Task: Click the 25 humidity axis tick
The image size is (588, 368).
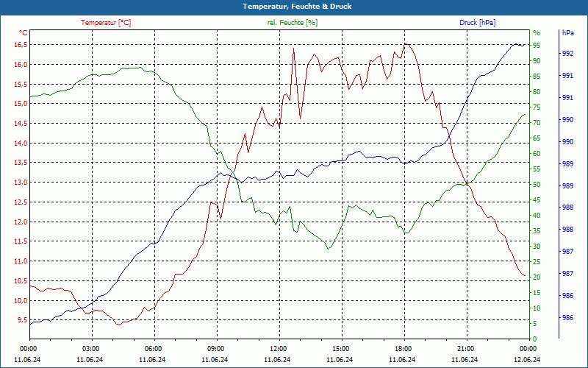Action: (537, 262)
